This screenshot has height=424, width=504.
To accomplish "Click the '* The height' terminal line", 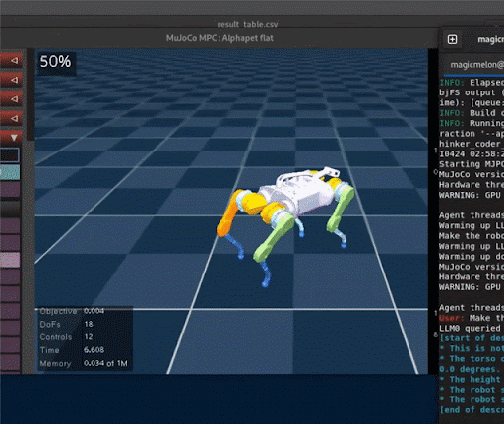I will click(472, 379).
